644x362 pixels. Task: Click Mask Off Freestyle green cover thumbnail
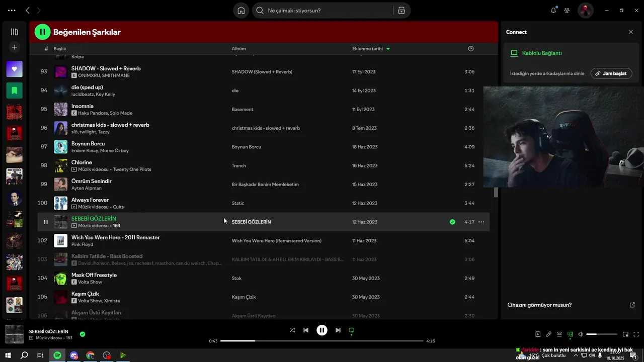tap(61, 278)
